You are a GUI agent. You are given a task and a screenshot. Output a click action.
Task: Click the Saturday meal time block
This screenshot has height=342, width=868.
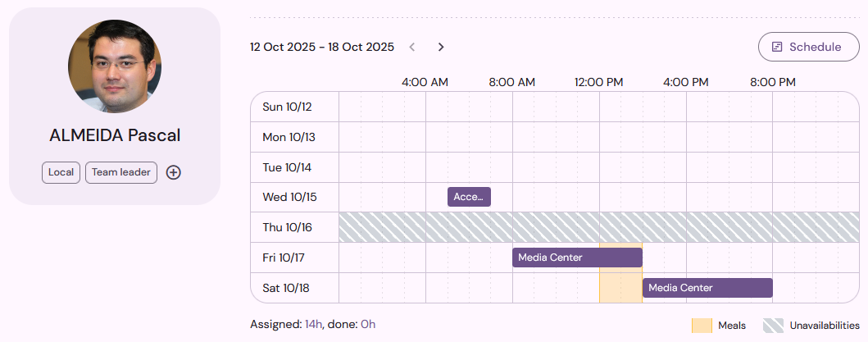pyautogui.click(x=620, y=288)
